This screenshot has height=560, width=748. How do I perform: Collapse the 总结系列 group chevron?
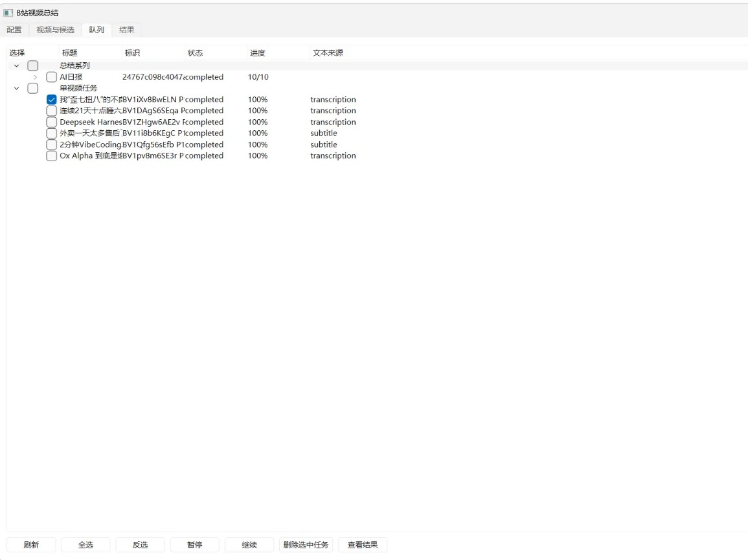(x=17, y=66)
